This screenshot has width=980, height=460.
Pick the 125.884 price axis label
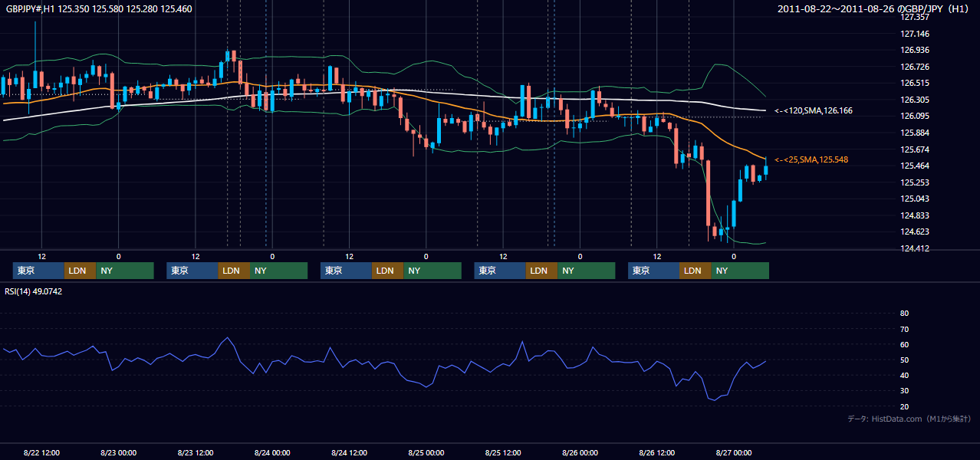915,133
